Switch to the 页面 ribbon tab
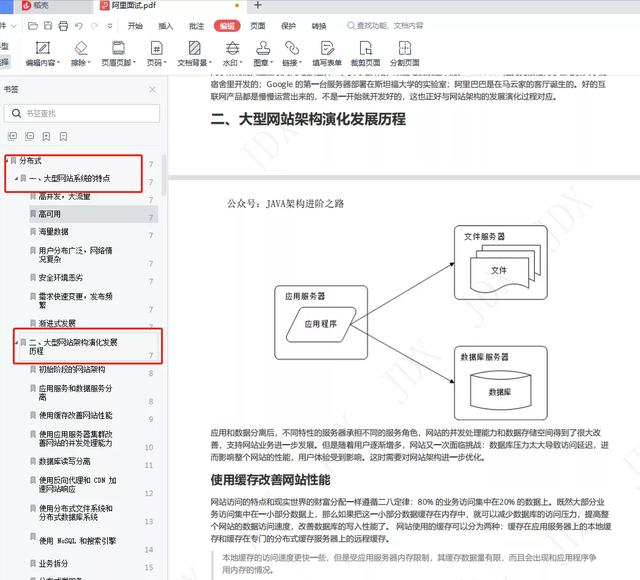This screenshot has height=580, width=640. [x=258, y=26]
